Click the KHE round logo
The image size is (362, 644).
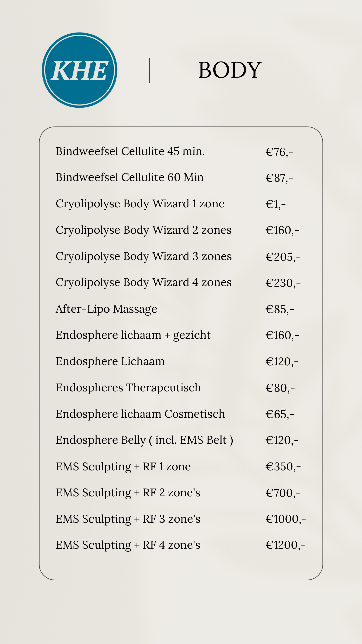tap(79, 70)
